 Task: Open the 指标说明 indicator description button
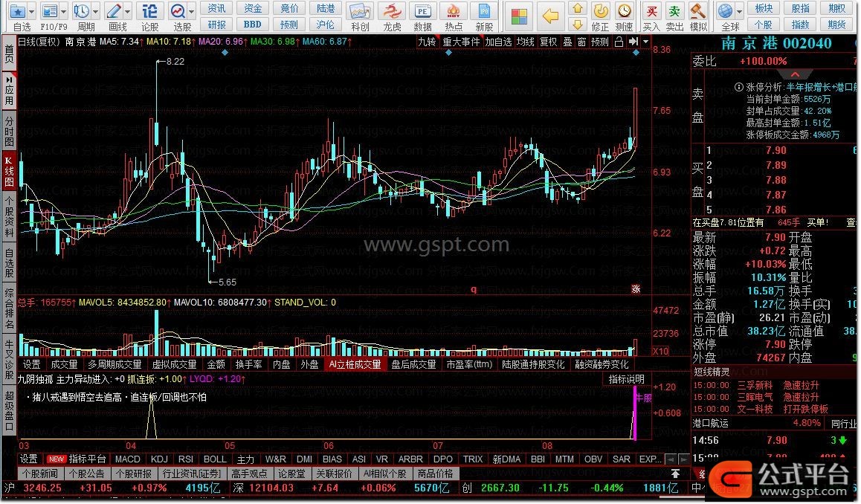[627, 379]
